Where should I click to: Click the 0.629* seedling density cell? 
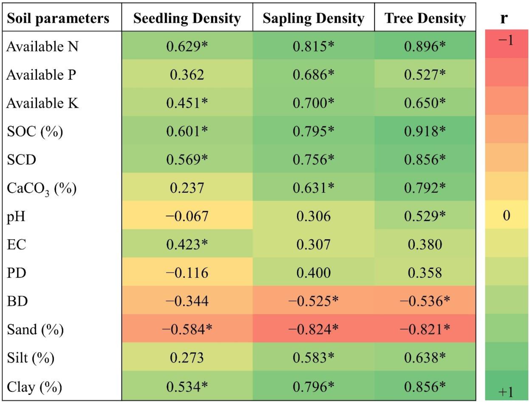click(187, 46)
